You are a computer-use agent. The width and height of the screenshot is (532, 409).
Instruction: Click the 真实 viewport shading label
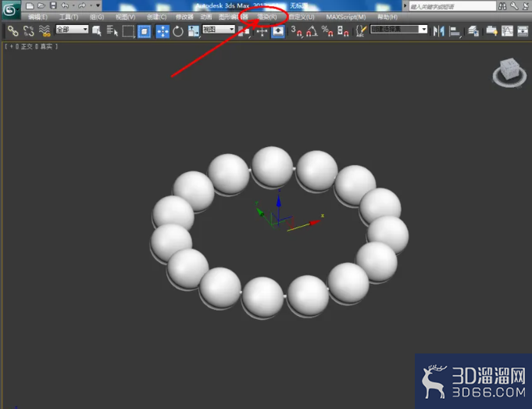pos(47,47)
